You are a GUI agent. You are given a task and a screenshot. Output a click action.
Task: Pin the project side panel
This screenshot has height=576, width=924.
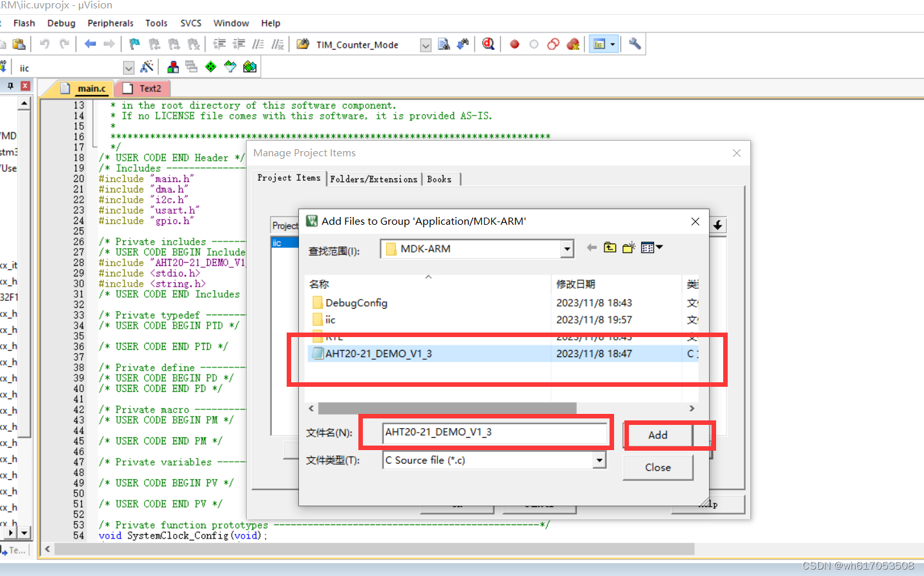point(10,86)
